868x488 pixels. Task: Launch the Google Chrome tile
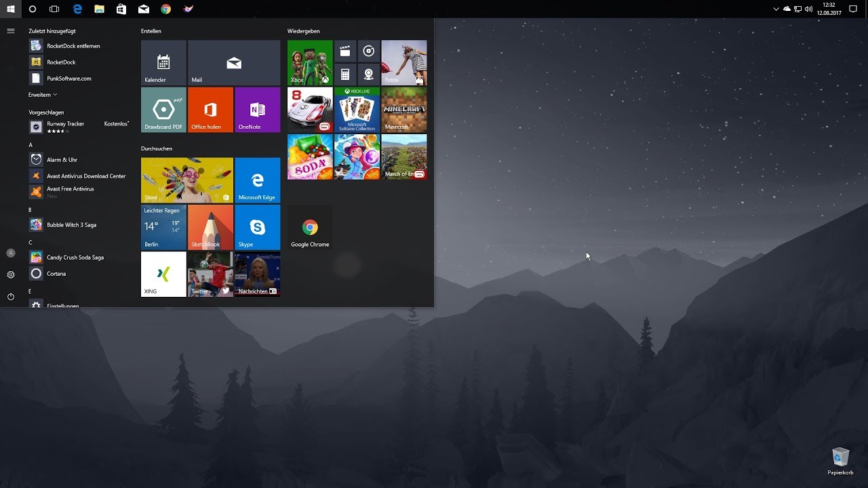310,227
